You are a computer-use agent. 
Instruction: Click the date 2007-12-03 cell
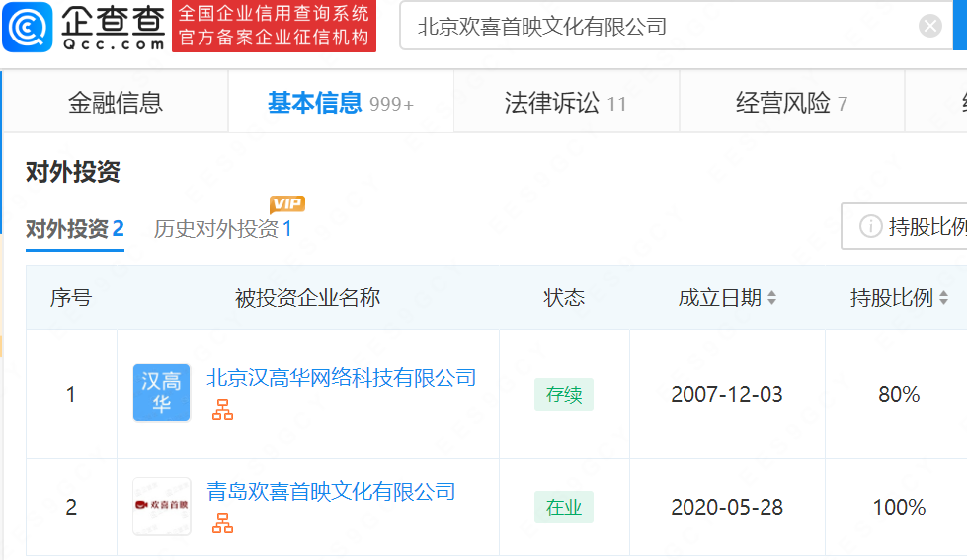click(727, 394)
